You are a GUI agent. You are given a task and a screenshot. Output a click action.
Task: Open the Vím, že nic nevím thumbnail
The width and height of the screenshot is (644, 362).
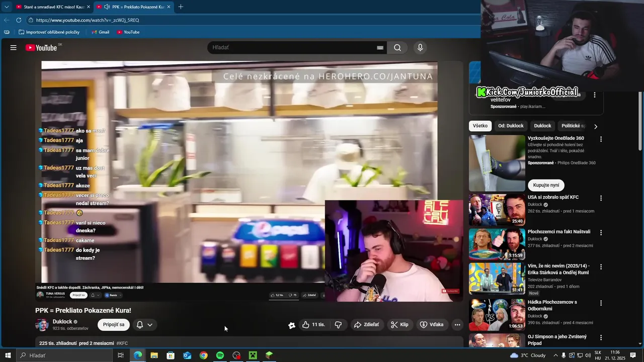click(497, 279)
